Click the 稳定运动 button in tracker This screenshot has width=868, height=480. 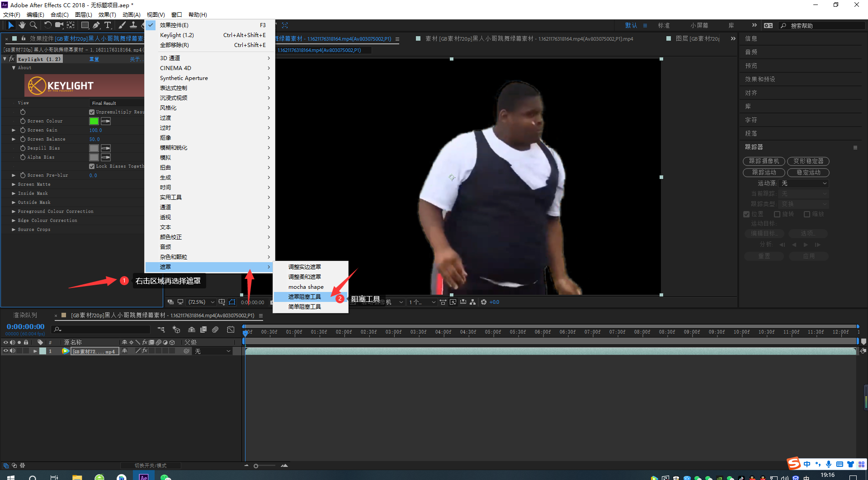coord(808,173)
